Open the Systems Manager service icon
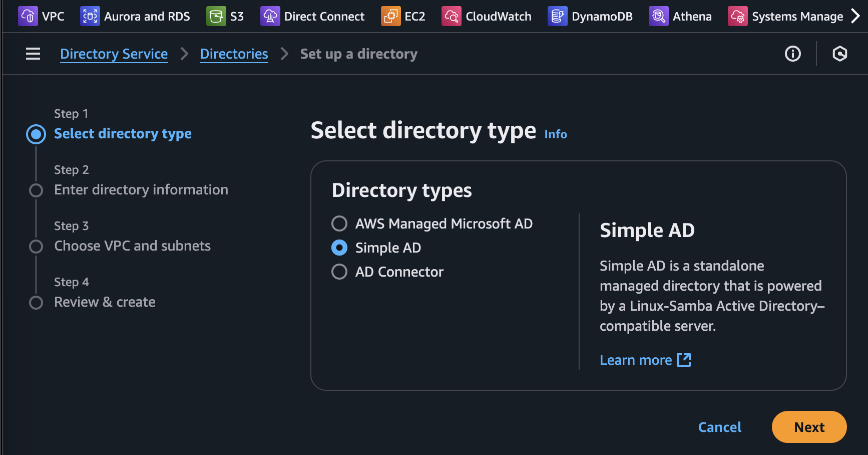The height and width of the screenshot is (455, 868). (x=737, y=16)
